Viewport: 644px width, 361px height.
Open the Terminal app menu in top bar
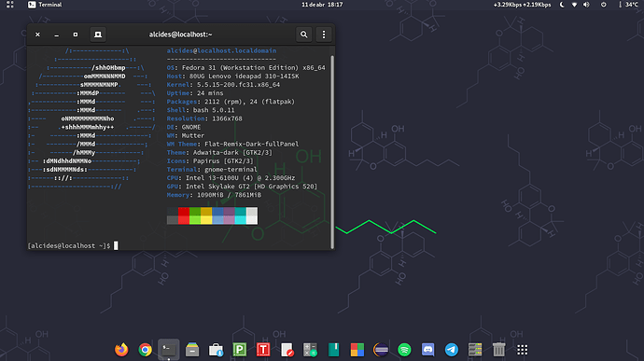click(45, 5)
